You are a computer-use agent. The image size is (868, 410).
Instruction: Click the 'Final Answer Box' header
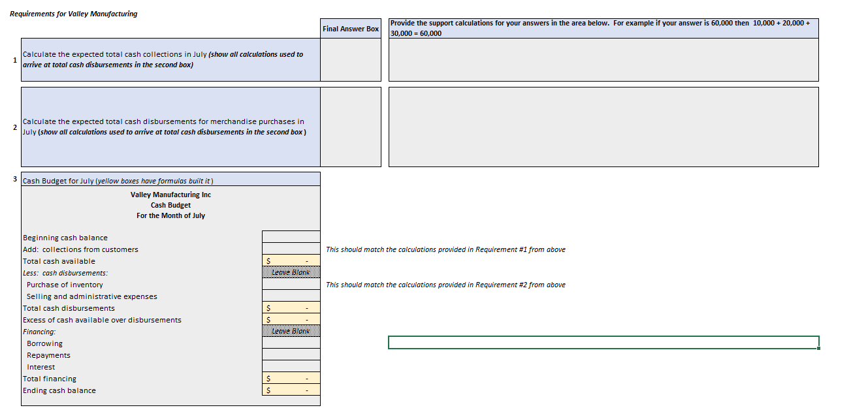tap(351, 28)
